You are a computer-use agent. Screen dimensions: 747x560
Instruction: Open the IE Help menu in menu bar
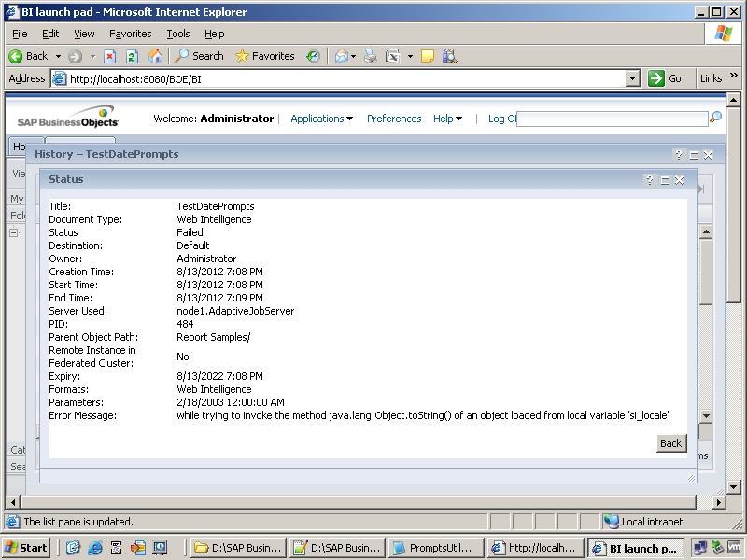pos(215,34)
